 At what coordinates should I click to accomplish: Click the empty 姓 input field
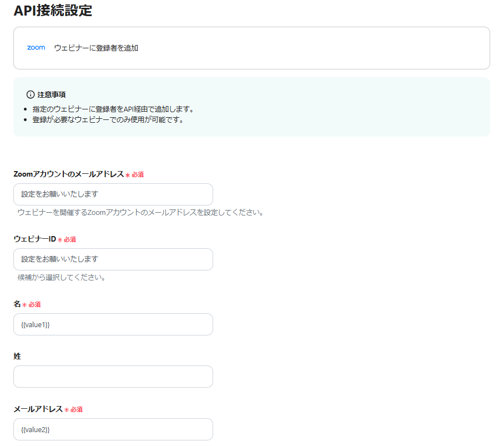[x=113, y=377]
